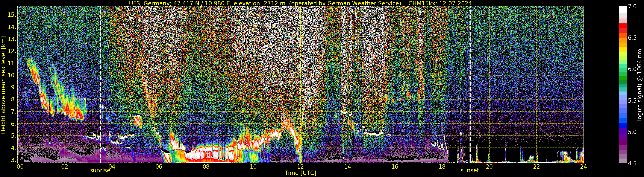Image resolution: width=644 pixels, height=177 pixels.
Task: Click the '12' time tick label
Action: pyautogui.click(x=300, y=167)
